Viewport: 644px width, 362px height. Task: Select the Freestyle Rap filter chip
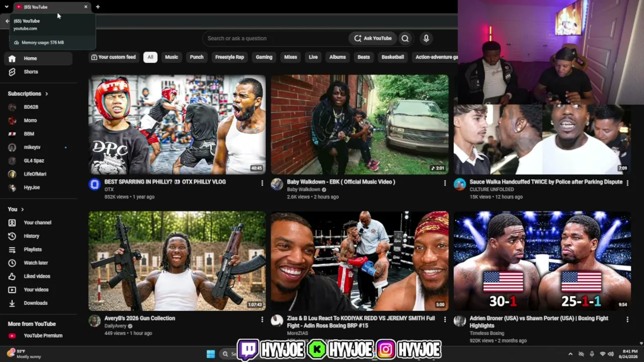coord(229,57)
